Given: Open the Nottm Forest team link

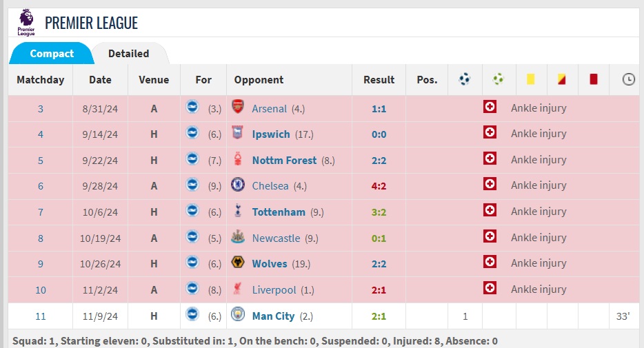Looking at the screenshot, I should [284, 161].
